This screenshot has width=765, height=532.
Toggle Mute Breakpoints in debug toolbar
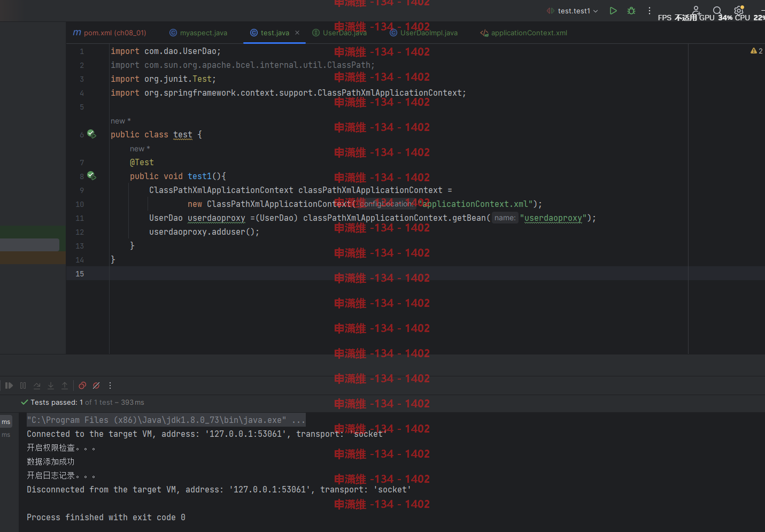[96, 385]
